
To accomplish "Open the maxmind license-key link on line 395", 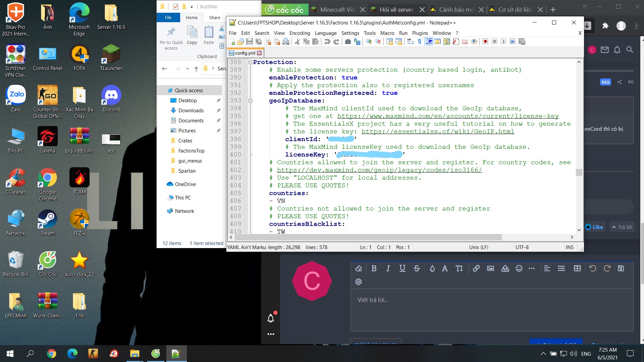I will pyautogui.click(x=448, y=116).
